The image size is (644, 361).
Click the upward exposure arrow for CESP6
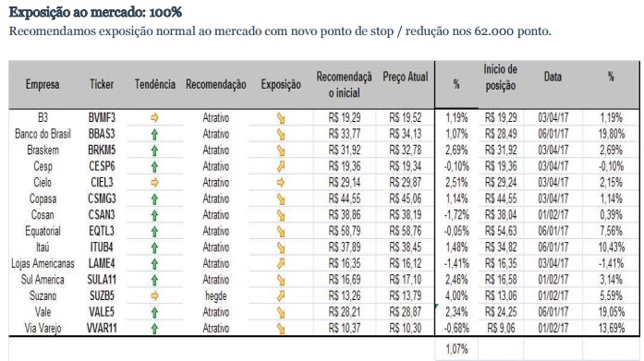click(281, 166)
